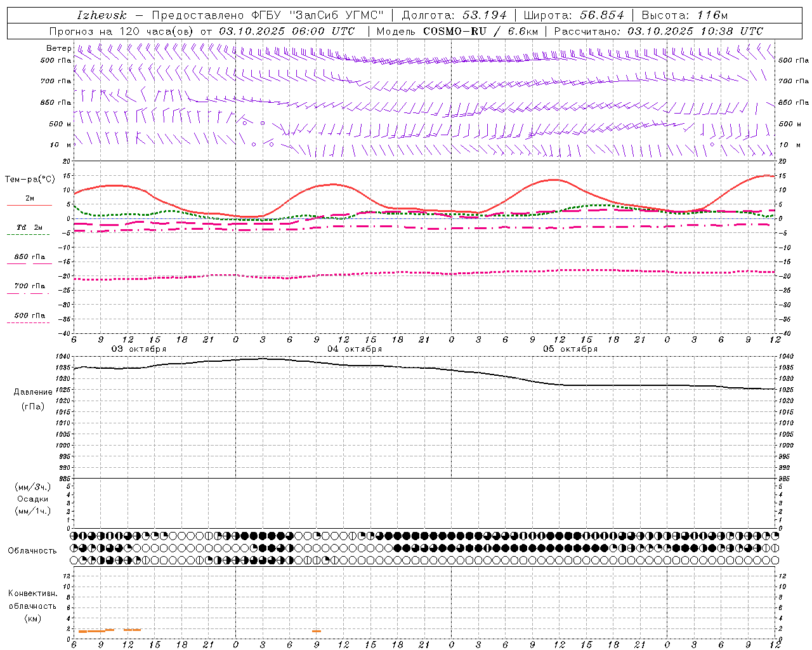812x650 pixels.
Task: Click the Долгота: 53.194 value
Action: coord(454,15)
